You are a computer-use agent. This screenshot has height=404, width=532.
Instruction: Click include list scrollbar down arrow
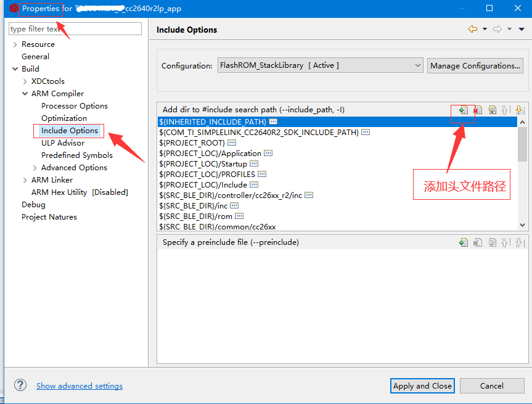(523, 225)
